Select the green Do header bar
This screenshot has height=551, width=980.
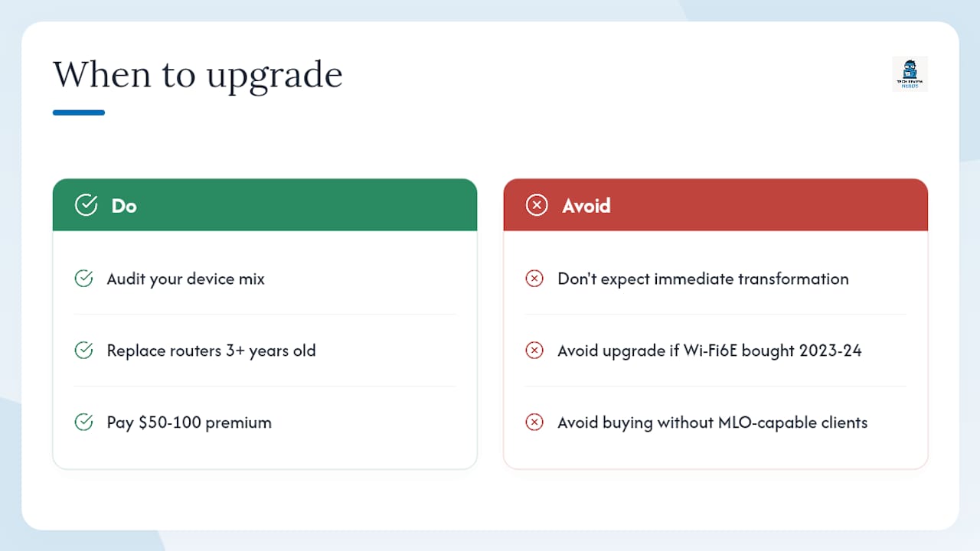click(x=265, y=205)
